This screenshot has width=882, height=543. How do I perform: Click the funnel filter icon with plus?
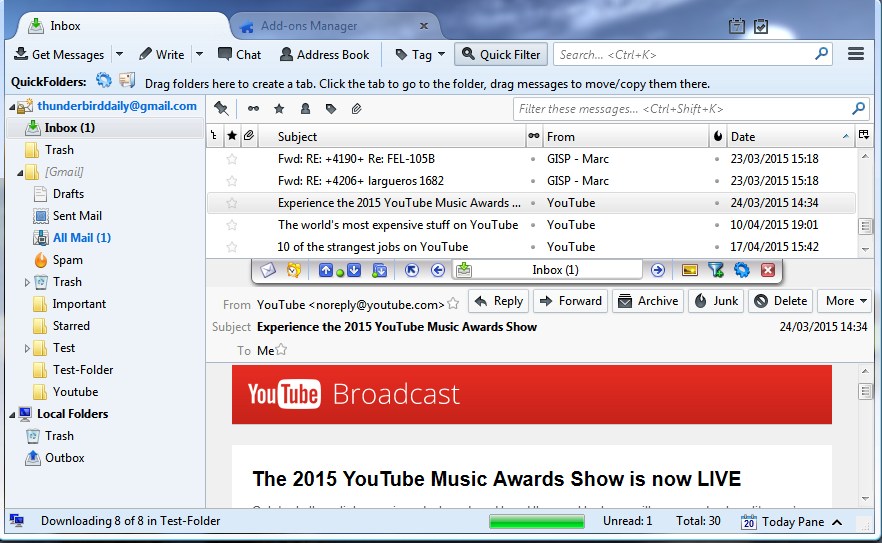tap(716, 270)
